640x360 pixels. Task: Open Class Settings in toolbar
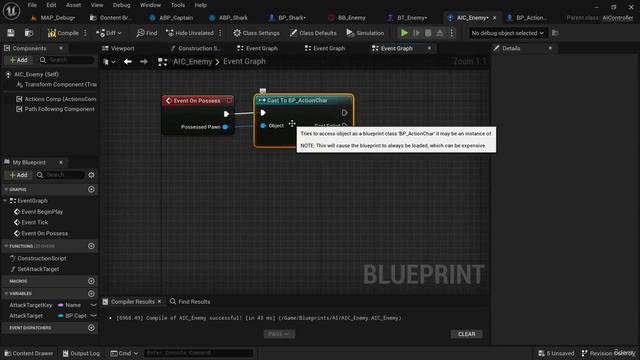[x=256, y=33]
